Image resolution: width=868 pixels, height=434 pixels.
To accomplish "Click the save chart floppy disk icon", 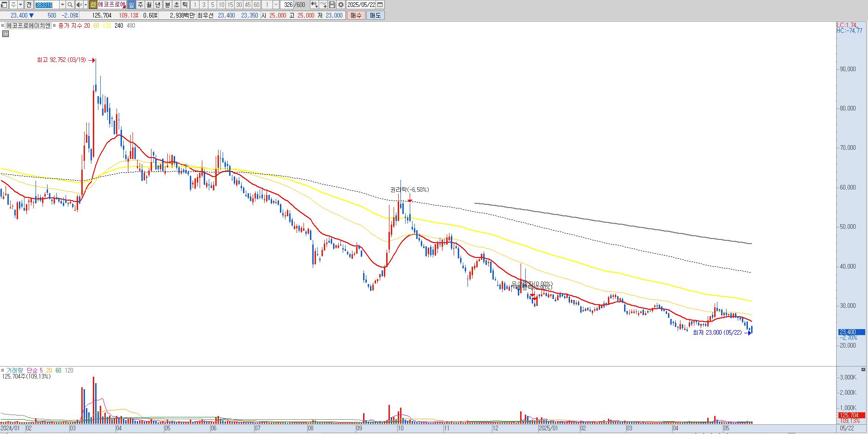I will pos(332,5).
